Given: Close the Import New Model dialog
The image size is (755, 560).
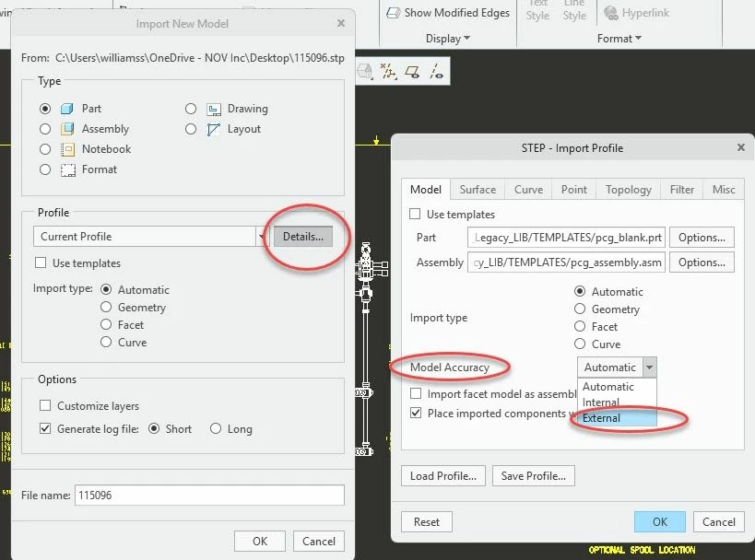Looking at the screenshot, I should 341,23.
